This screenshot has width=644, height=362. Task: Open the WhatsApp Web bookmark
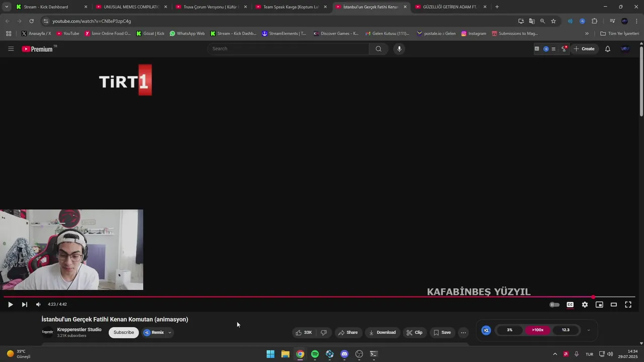coord(187,34)
